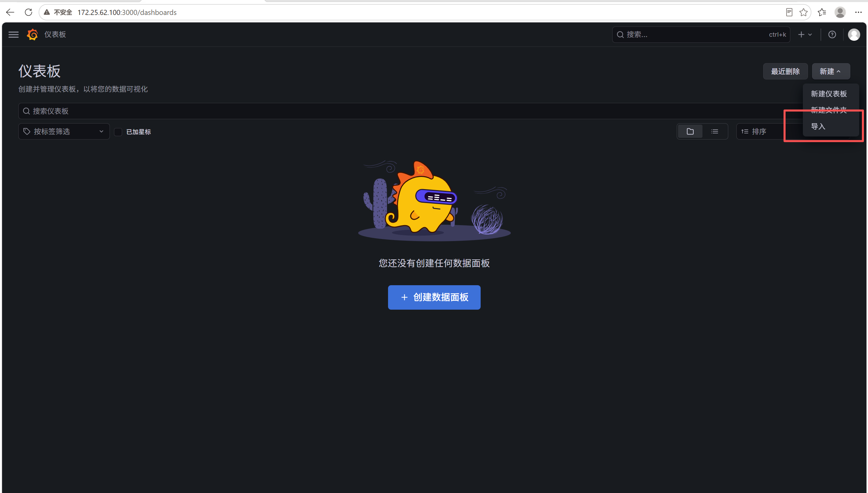The width and height of the screenshot is (868, 493).
Task: Collapse the 新建 dropdown button
Action: 831,71
